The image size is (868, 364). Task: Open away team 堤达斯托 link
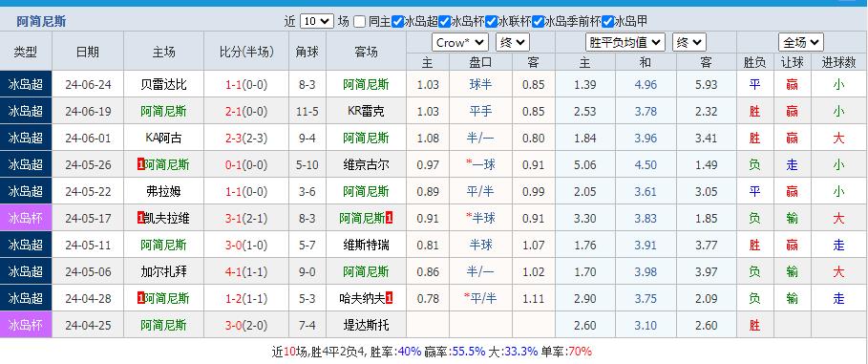tap(366, 325)
